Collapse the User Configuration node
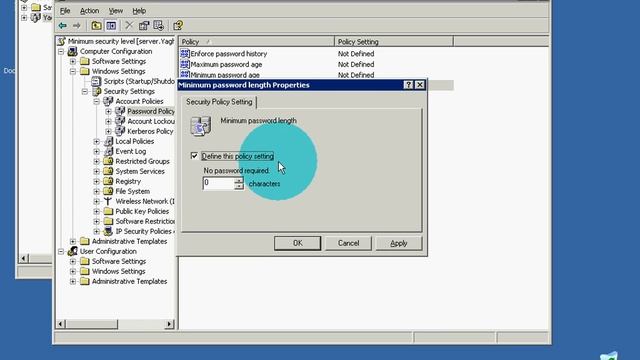This screenshot has width=640, height=360. coord(61,251)
